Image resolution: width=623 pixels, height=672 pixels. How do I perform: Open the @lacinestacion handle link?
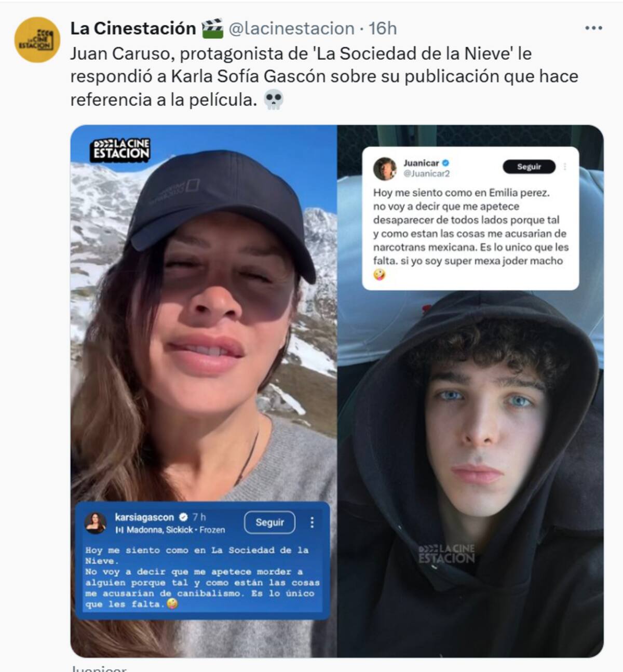point(291,28)
